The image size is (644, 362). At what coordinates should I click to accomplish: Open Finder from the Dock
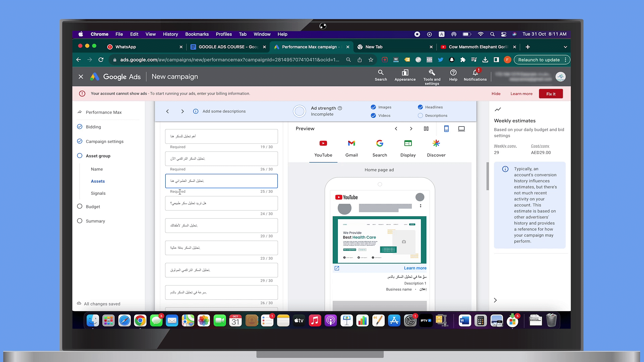point(93,321)
